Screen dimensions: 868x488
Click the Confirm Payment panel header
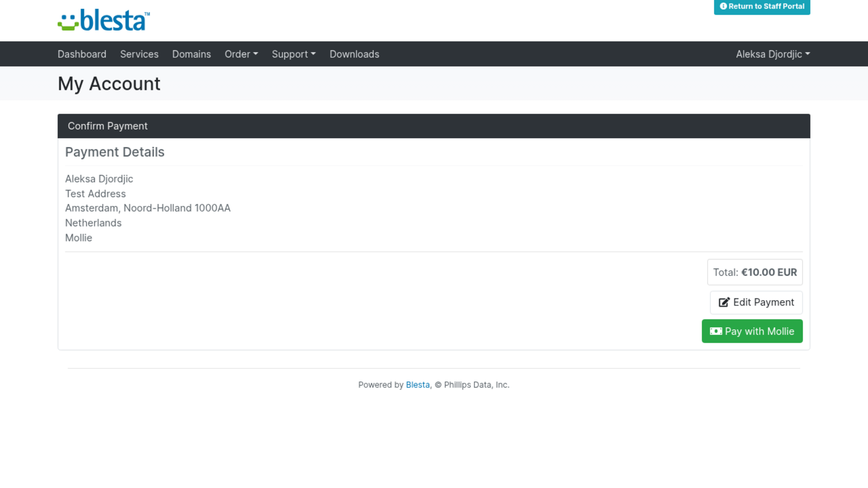(434, 126)
